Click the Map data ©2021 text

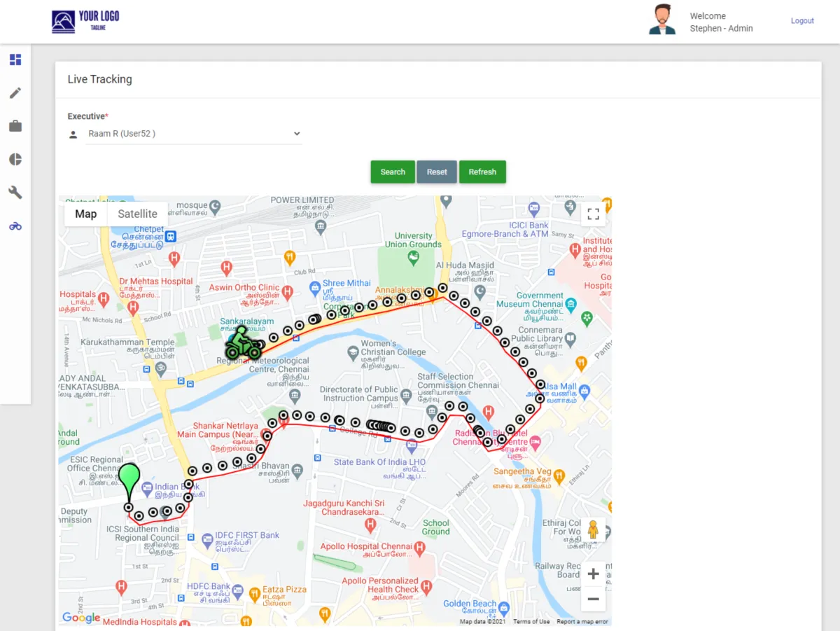[x=484, y=622]
